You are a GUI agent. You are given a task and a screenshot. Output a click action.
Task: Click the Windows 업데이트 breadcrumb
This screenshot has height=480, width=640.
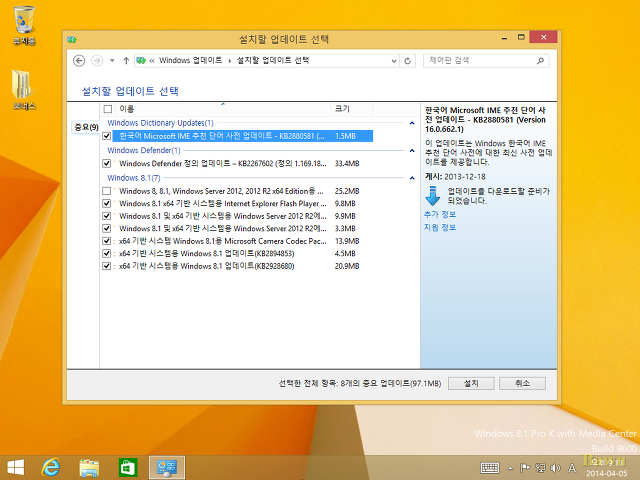[190, 60]
